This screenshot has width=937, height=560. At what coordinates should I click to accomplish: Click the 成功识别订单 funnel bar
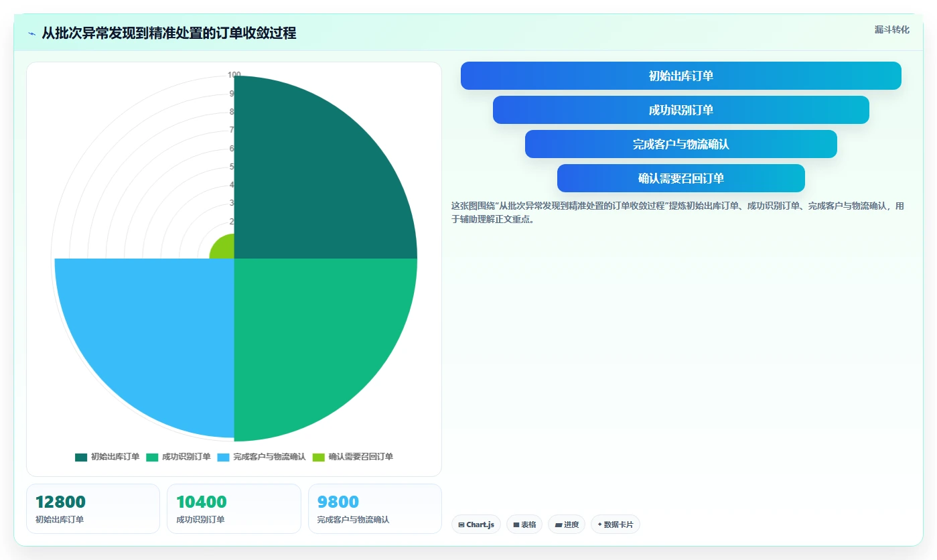(x=680, y=110)
